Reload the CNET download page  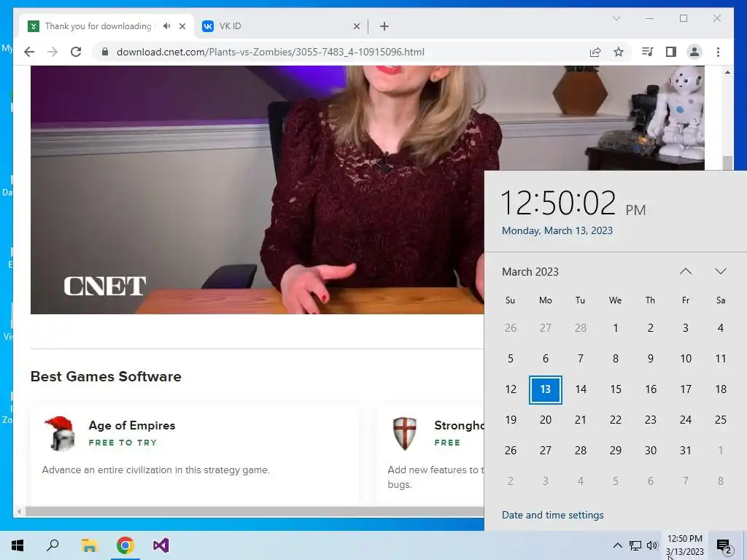coord(76,52)
